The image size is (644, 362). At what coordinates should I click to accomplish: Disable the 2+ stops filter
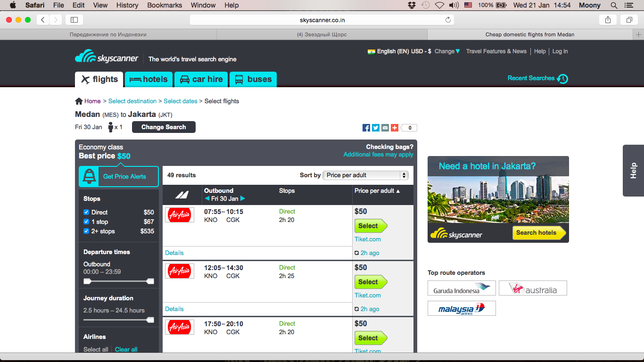86,231
